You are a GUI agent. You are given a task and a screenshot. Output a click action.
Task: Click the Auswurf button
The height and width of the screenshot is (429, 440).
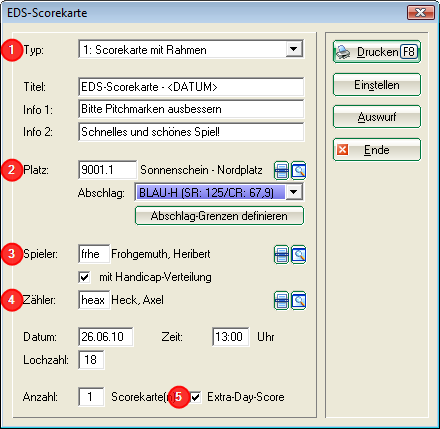[377, 117]
